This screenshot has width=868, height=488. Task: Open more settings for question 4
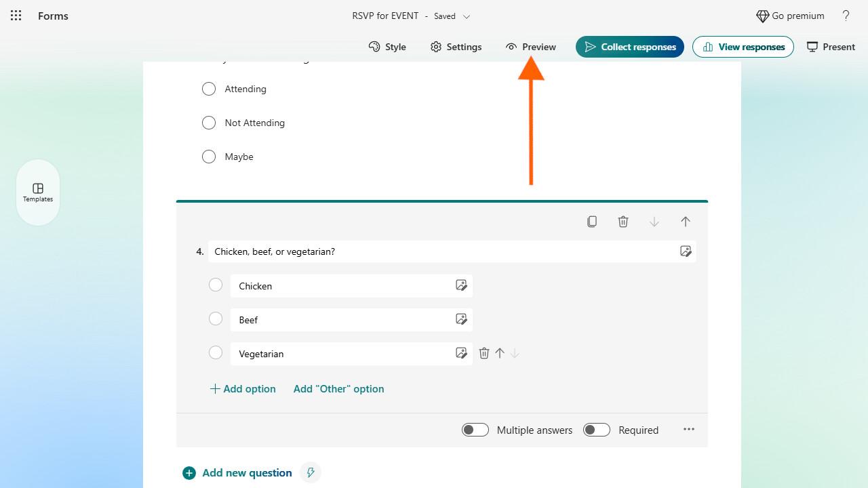(689, 429)
